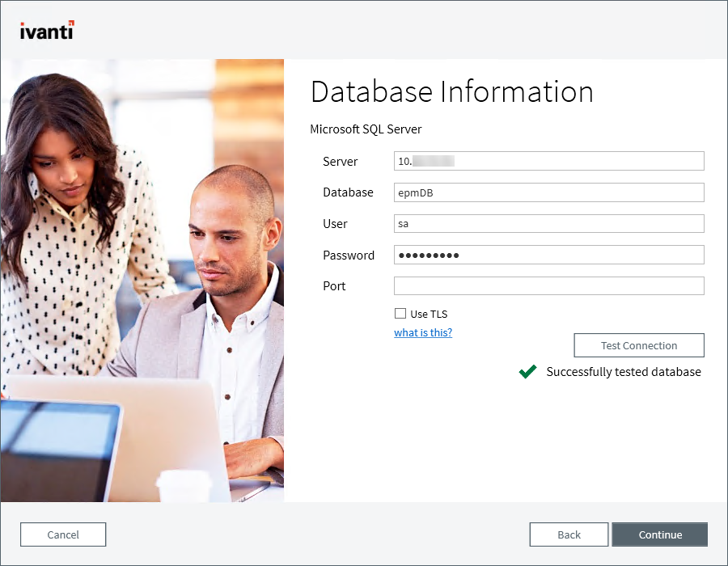Click the promotional sidebar photo
The image size is (728, 566).
pos(142,279)
